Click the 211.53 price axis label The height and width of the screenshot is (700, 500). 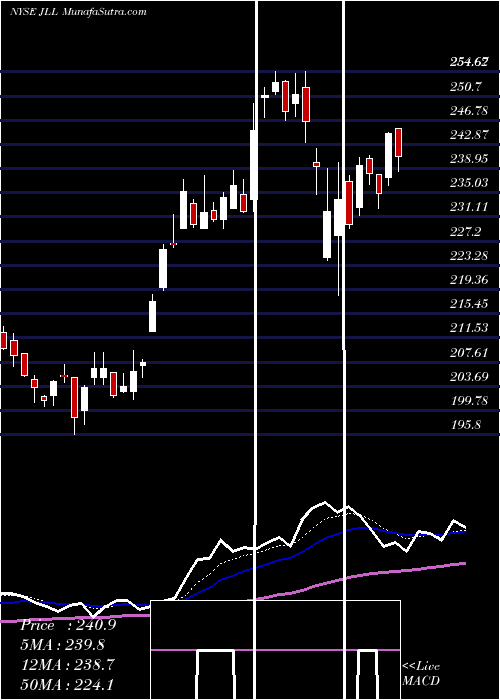pyautogui.click(x=468, y=328)
